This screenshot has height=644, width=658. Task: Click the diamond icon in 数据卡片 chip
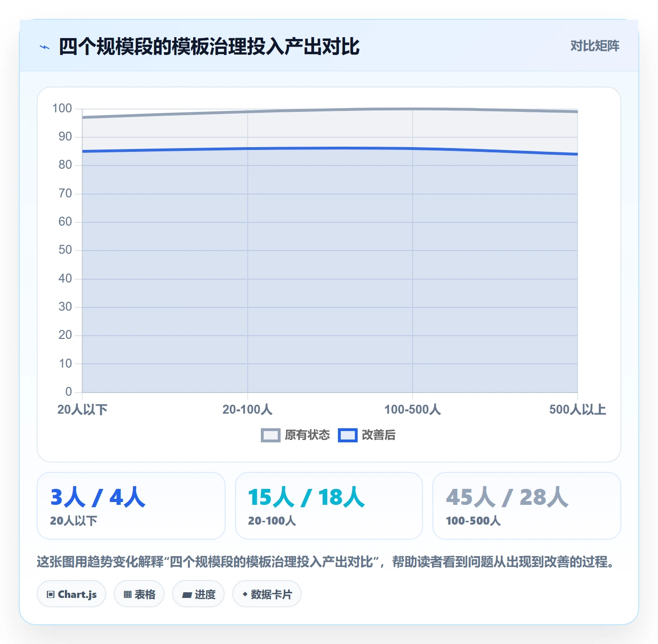pos(245,595)
